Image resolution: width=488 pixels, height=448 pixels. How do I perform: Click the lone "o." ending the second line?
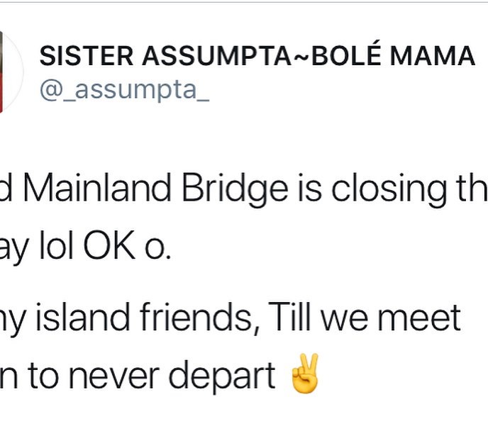tap(157, 250)
